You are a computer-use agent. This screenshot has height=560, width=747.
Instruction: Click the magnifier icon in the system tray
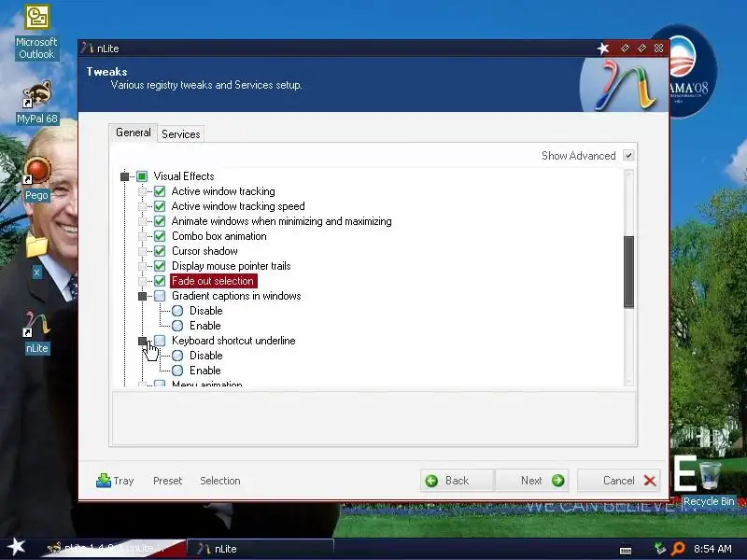point(678,549)
